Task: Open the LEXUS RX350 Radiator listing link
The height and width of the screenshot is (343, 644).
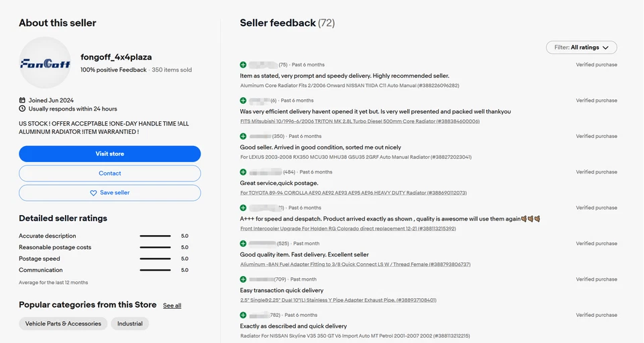Action: (x=356, y=157)
